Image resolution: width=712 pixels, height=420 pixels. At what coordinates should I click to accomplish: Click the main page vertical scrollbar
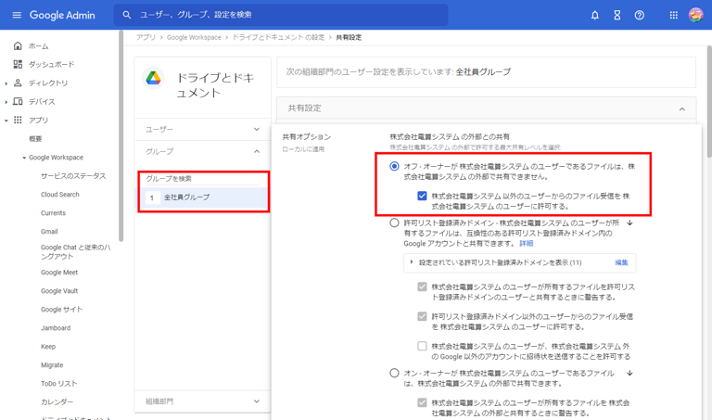tap(709, 102)
